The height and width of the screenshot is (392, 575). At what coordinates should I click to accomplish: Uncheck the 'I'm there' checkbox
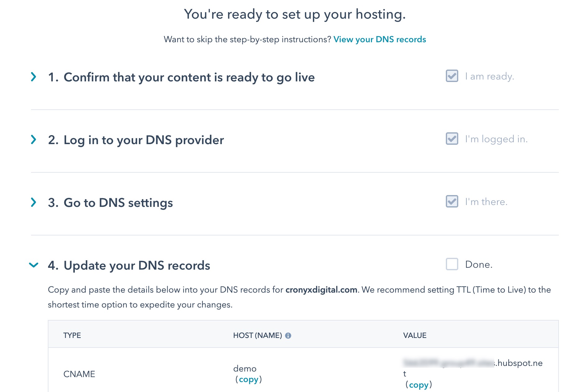pyautogui.click(x=452, y=202)
